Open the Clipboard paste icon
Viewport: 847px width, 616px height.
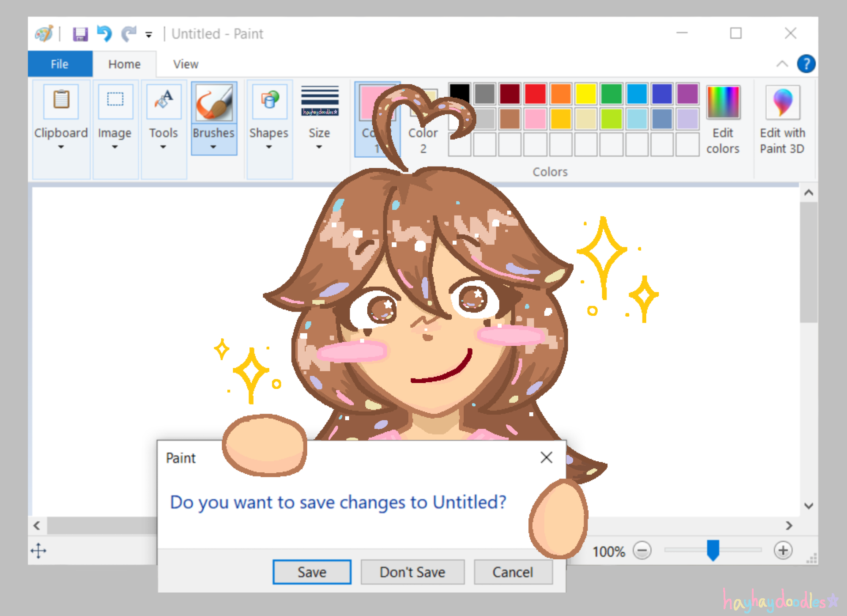point(61,101)
